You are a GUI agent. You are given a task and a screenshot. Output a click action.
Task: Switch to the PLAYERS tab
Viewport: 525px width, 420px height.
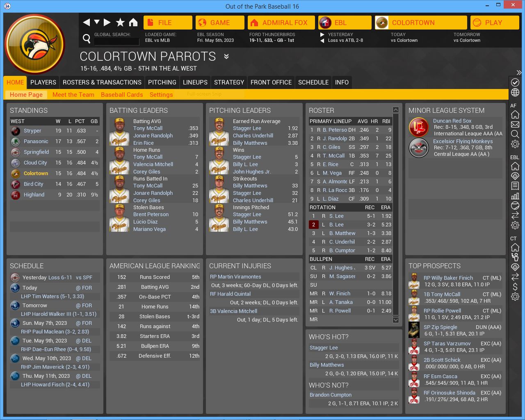point(43,82)
